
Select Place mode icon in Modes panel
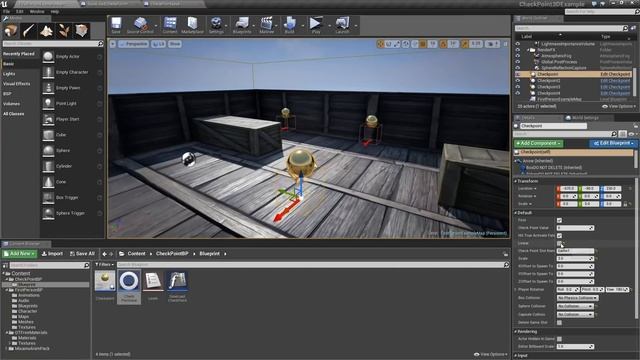[11, 31]
